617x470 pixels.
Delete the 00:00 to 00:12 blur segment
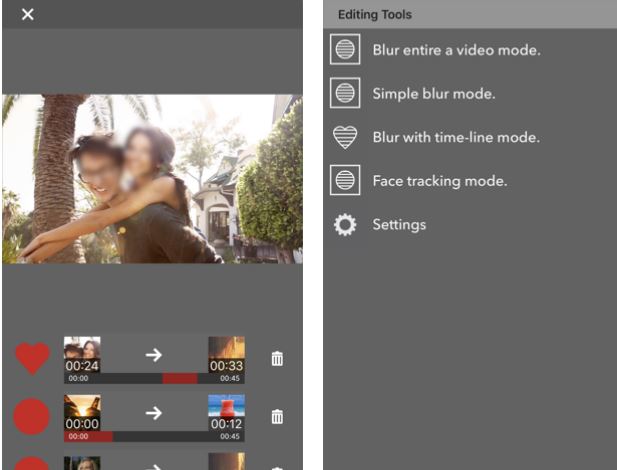pos(277,417)
